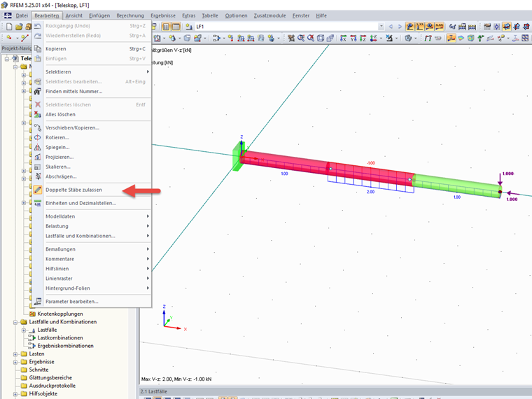532x399 pixels.
Task: Click view in Z direction icon
Action: pos(363,38)
